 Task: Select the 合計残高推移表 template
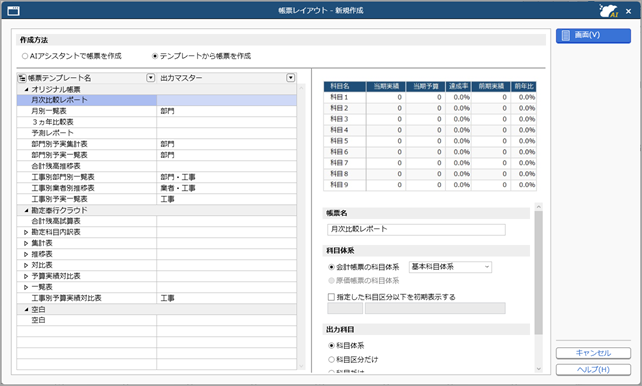(x=156, y=166)
